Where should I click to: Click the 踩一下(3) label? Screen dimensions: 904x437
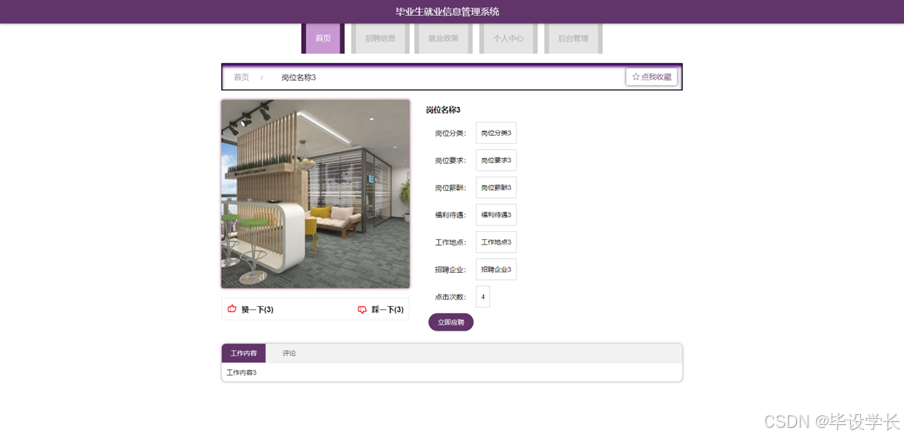[x=387, y=310]
